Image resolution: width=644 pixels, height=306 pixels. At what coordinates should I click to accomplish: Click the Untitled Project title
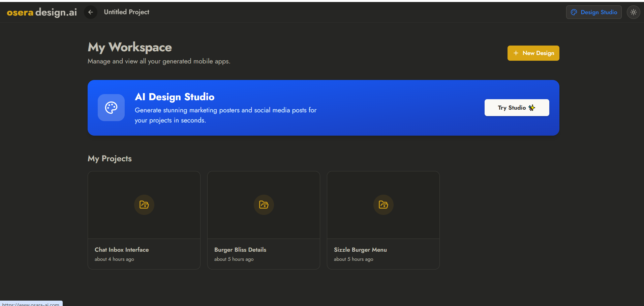coord(126,12)
